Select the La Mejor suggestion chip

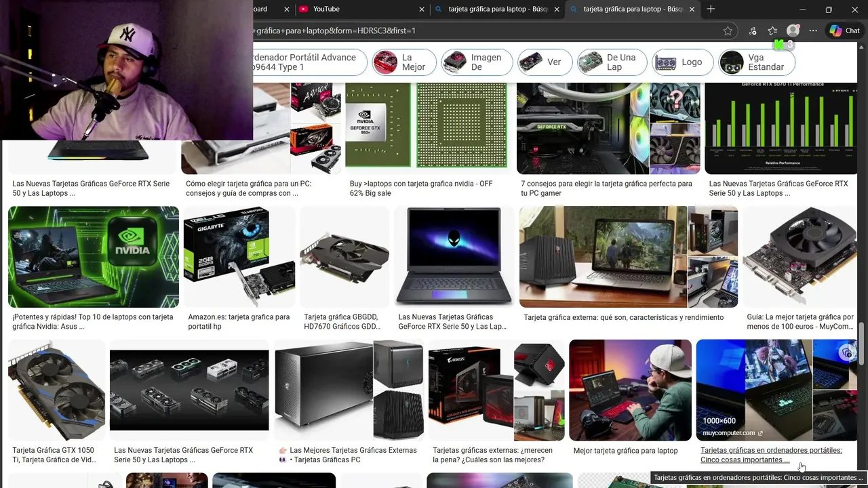404,62
